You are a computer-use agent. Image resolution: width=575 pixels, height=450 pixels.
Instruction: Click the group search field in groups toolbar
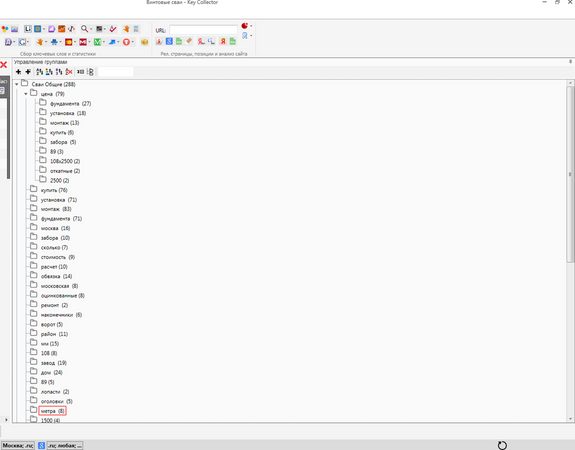click(116, 72)
